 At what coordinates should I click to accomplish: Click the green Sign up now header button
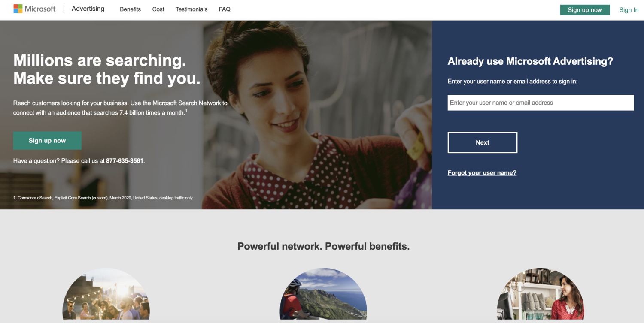585,10
